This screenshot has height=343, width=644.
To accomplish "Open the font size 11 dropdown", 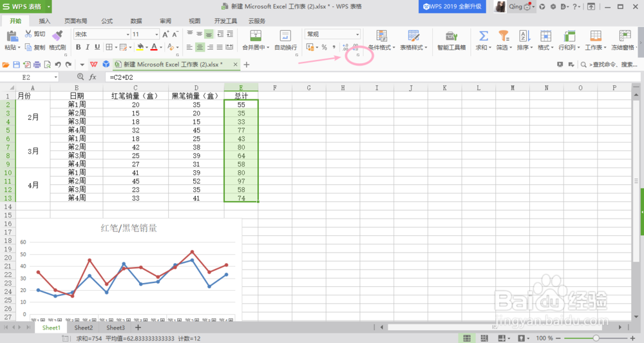I will 156,34.
